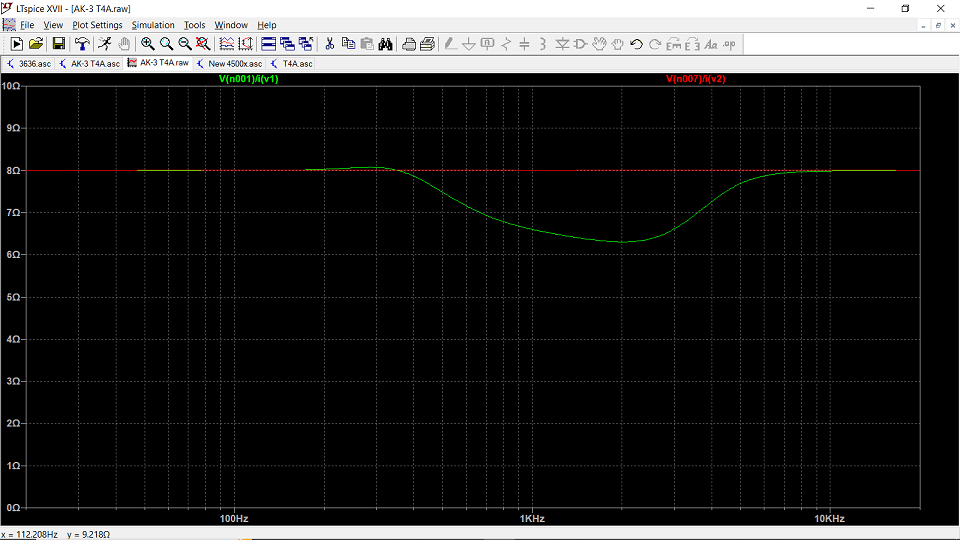Click the scissors Cut icon

coord(329,44)
